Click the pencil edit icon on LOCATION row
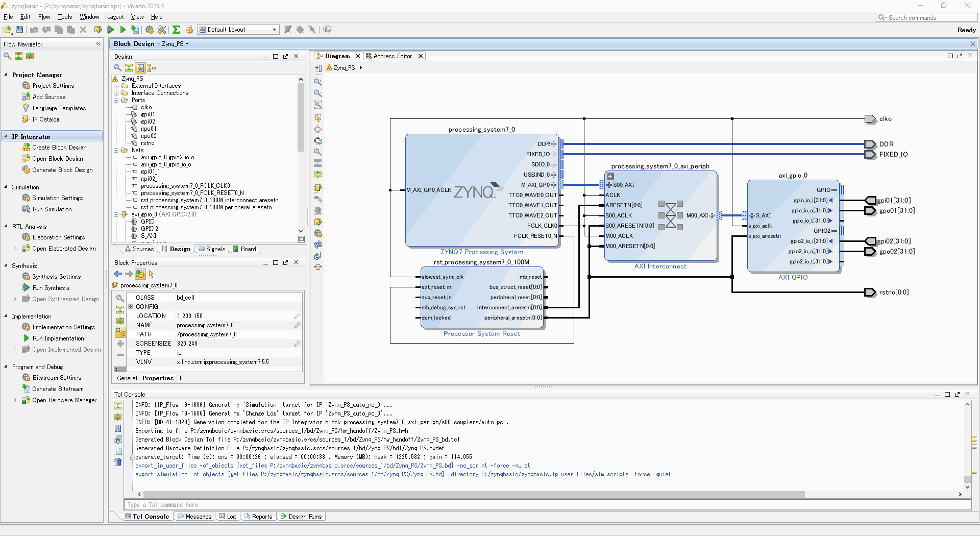This screenshot has width=980, height=536. pyautogui.click(x=297, y=316)
